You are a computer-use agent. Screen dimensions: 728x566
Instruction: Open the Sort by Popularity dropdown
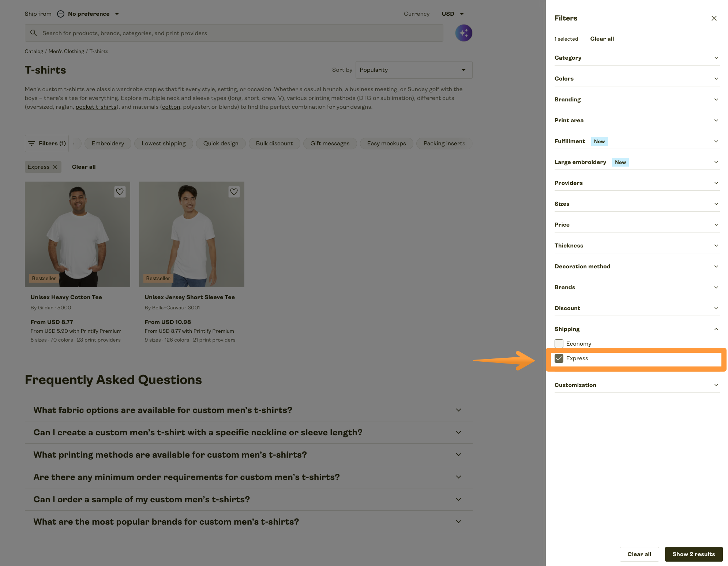[x=413, y=70]
